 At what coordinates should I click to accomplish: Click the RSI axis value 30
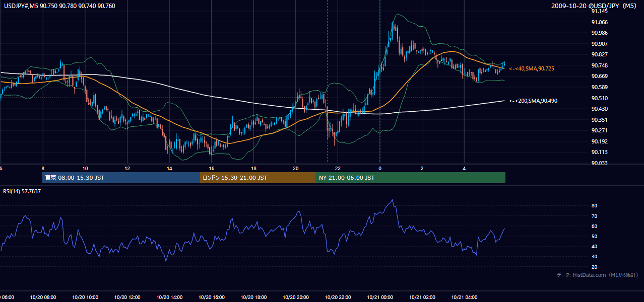(x=595, y=257)
